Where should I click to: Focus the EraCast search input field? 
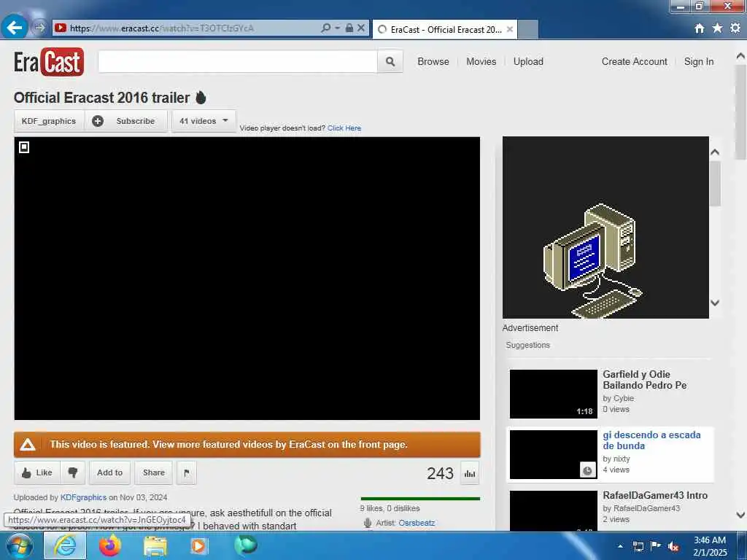coord(238,61)
